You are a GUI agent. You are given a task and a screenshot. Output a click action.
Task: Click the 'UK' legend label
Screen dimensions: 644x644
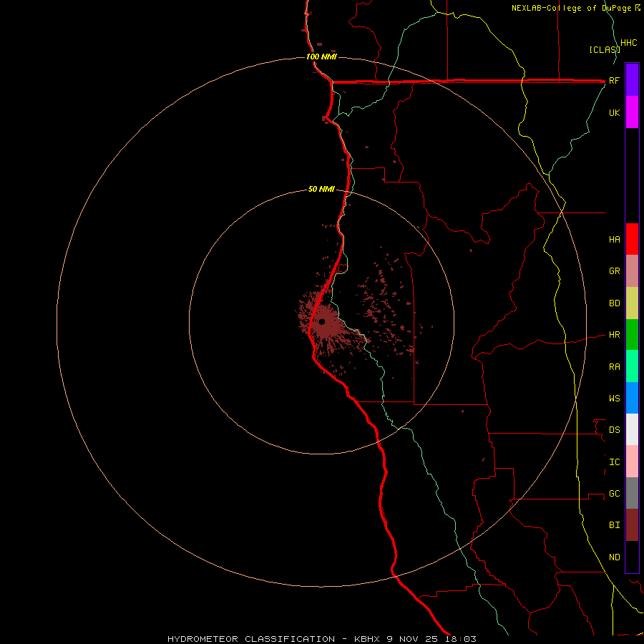click(614, 112)
